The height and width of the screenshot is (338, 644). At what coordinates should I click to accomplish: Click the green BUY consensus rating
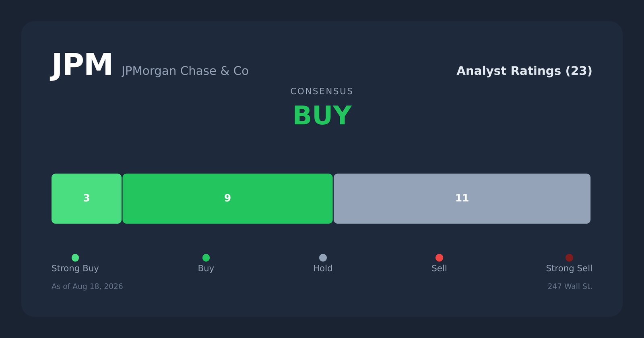click(x=322, y=116)
